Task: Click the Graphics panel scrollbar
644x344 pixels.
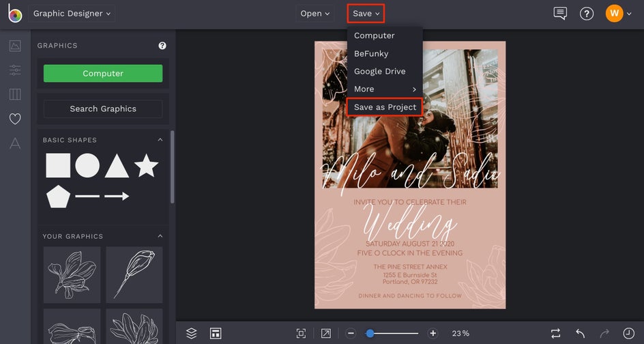Action: pos(172,167)
